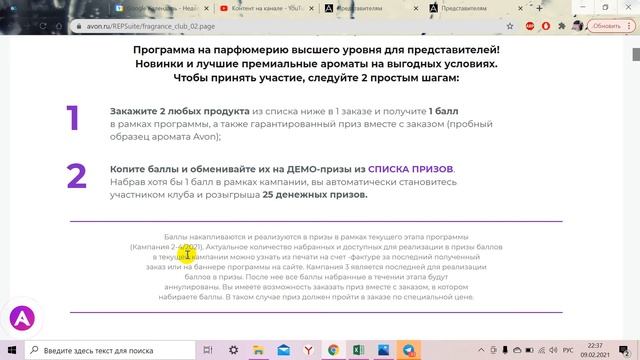The width and height of the screenshot is (640, 360).
Task: Open Settings gear on the taskbar
Action: tap(233, 350)
